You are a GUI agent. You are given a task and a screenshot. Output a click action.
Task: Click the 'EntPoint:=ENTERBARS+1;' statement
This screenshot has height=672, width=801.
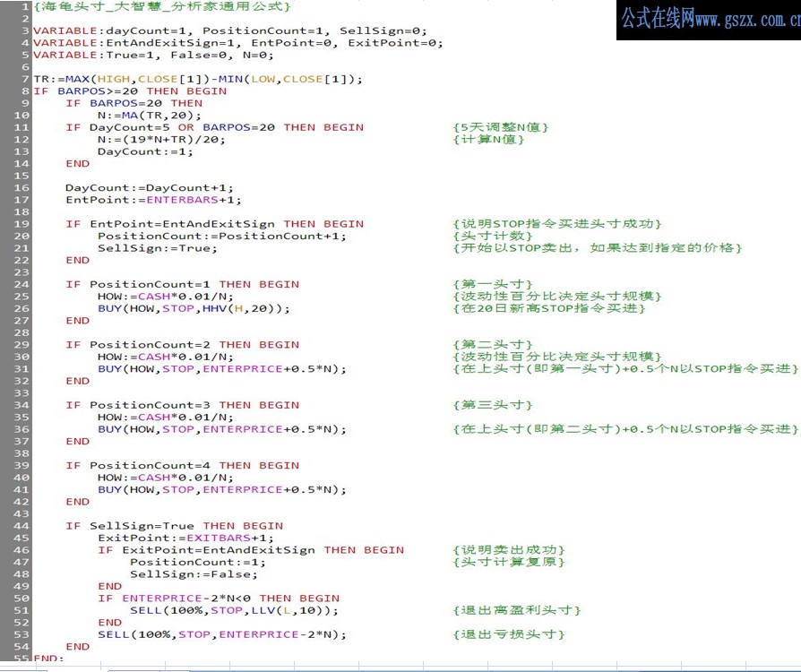[x=153, y=200]
